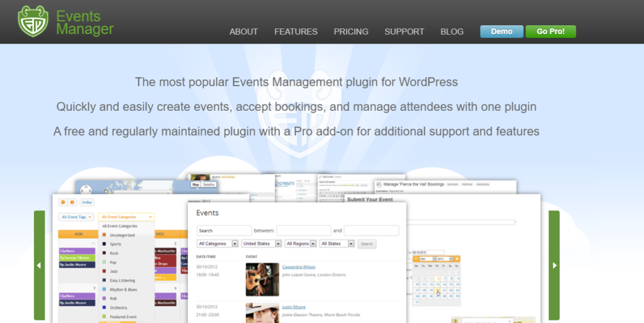The image size is (644, 323).
Task: Show the previous slide with left arrow
Action: pos(39,266)
